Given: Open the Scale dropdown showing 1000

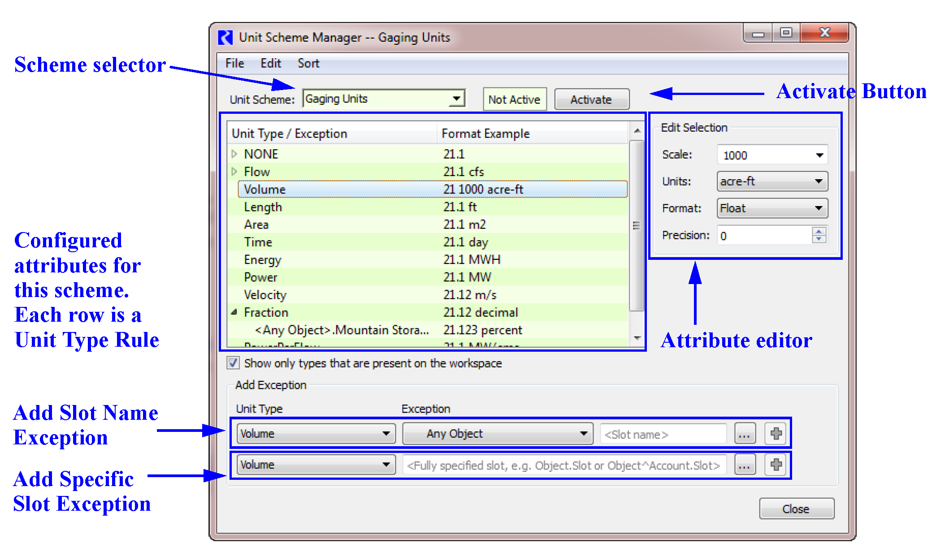Looking at the screenshot, I should [x=819, y=155].
